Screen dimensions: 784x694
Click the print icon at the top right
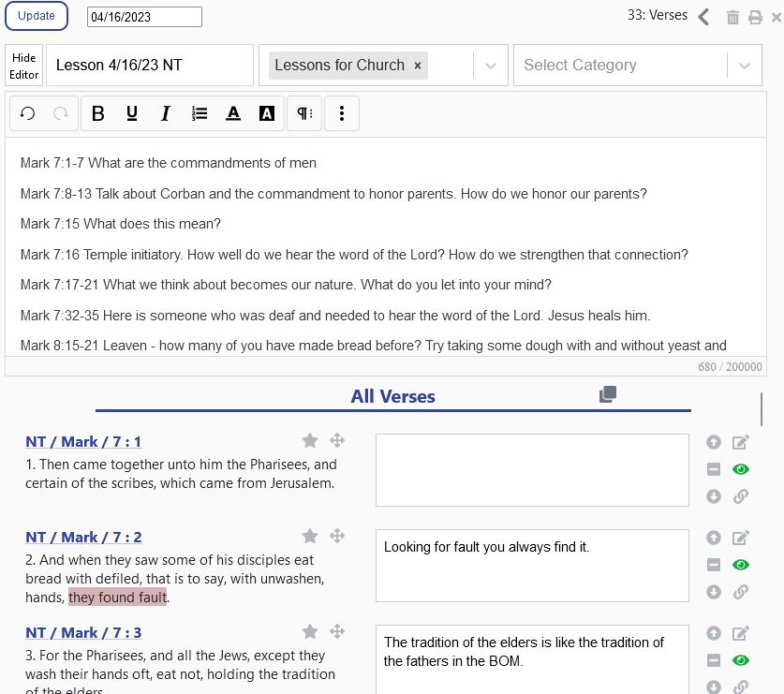(755, 17)
